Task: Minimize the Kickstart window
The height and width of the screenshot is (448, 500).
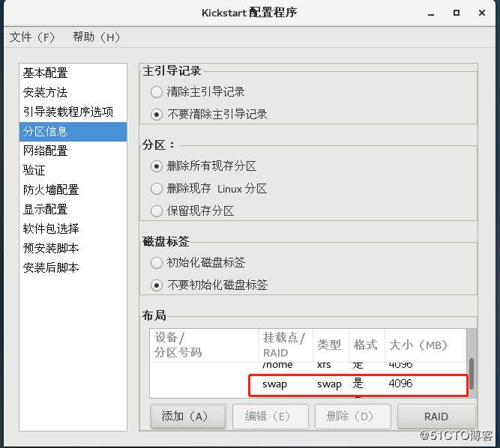Action: (x=431, y=13)
